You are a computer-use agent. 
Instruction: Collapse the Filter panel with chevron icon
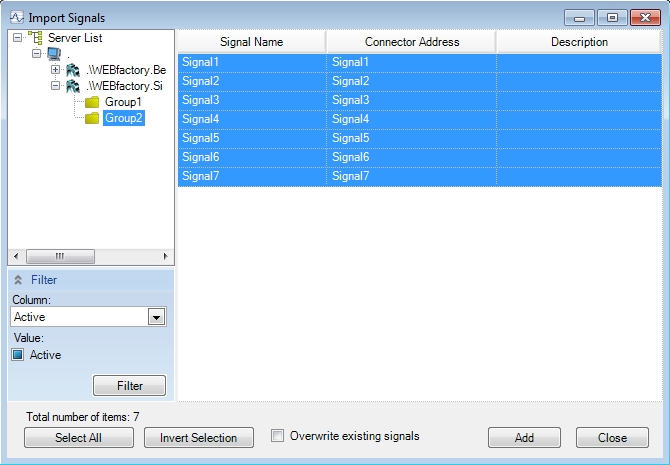click(18, 281)
